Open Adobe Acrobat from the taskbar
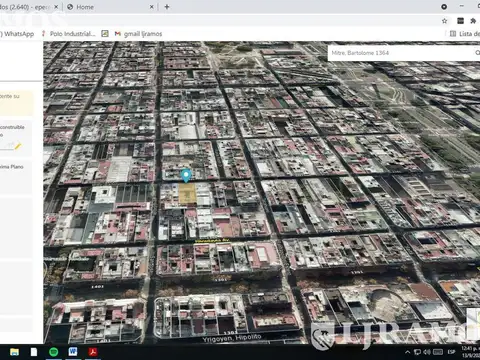480x360 pixels. (93, 352)
